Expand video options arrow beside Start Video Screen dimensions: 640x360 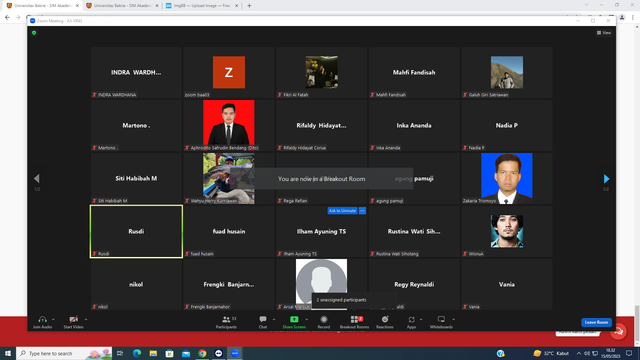pyautogui.click(x=86, y=319)
